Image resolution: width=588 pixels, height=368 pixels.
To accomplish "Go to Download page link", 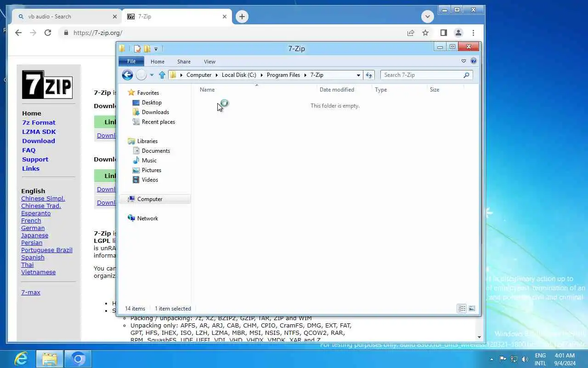I will [39, 141].
